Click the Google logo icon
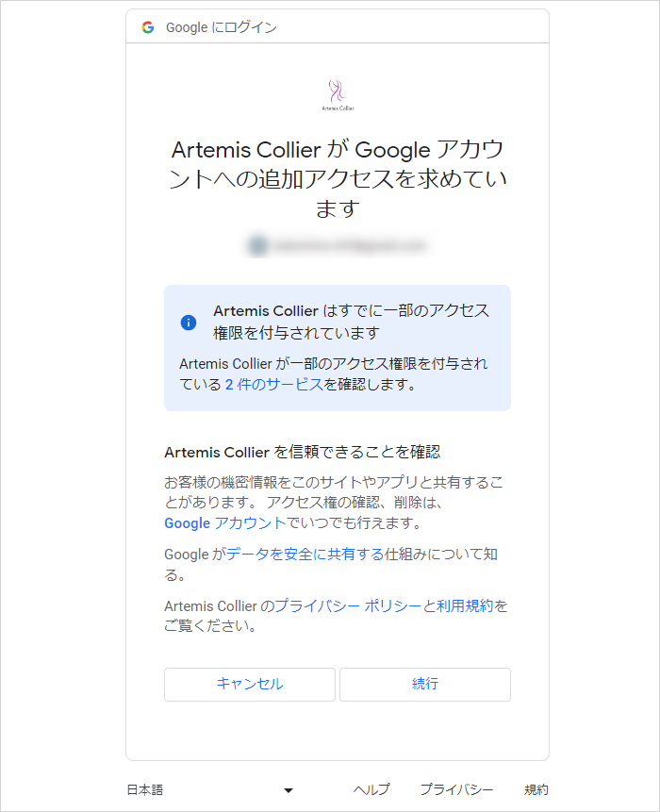This screenshot has height=812, width=660. 148,27
